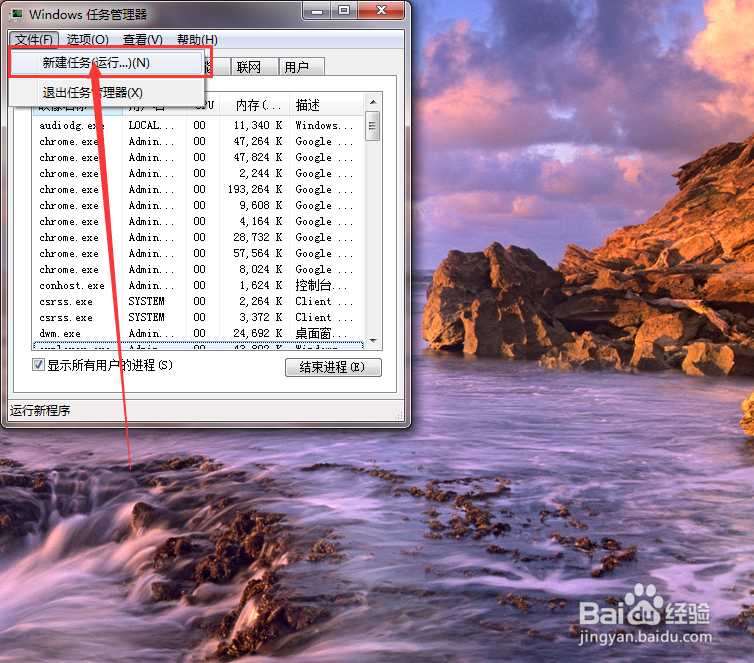The width and height of the screenshot is (754, 663).
Task: Click 11,340 K memory value
Action: pyautogui.click(x=258, y=125)
